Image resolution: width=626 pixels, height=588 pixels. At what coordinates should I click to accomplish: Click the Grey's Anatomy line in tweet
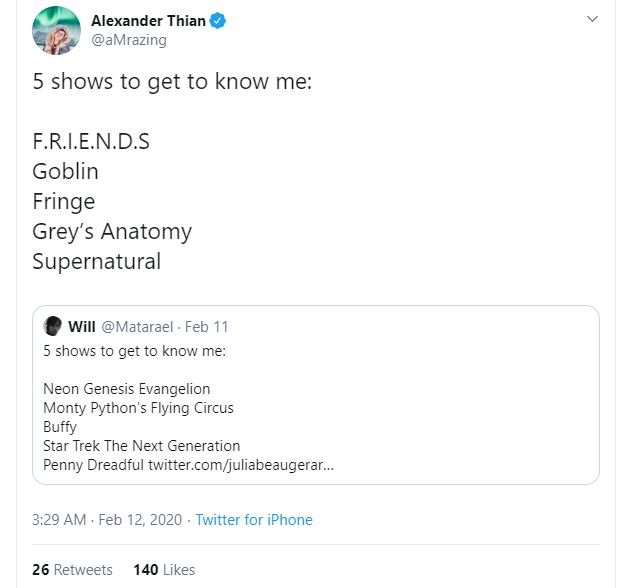pyautogui.click(x=111, y=232)
